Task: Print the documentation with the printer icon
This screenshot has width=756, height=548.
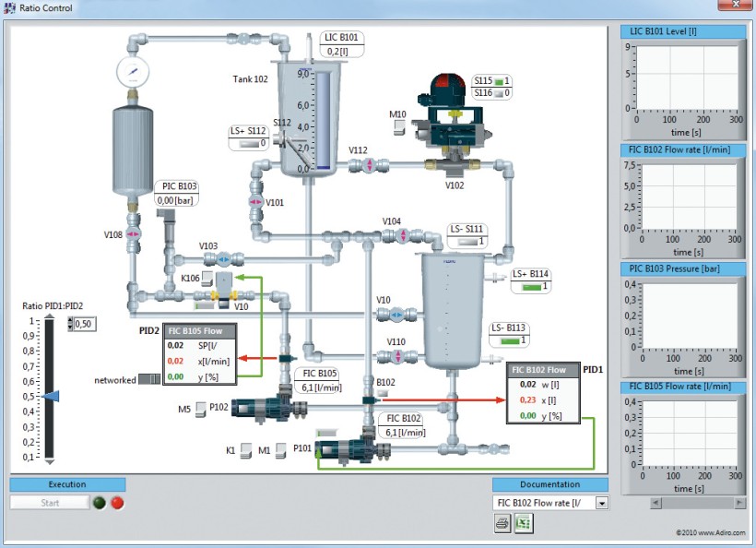Action: click(x=502, y=523)
